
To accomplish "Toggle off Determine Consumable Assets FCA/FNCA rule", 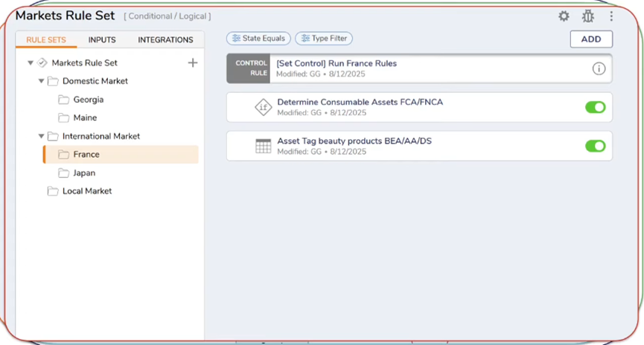I will pyautogui.click(x=595, y=107).
